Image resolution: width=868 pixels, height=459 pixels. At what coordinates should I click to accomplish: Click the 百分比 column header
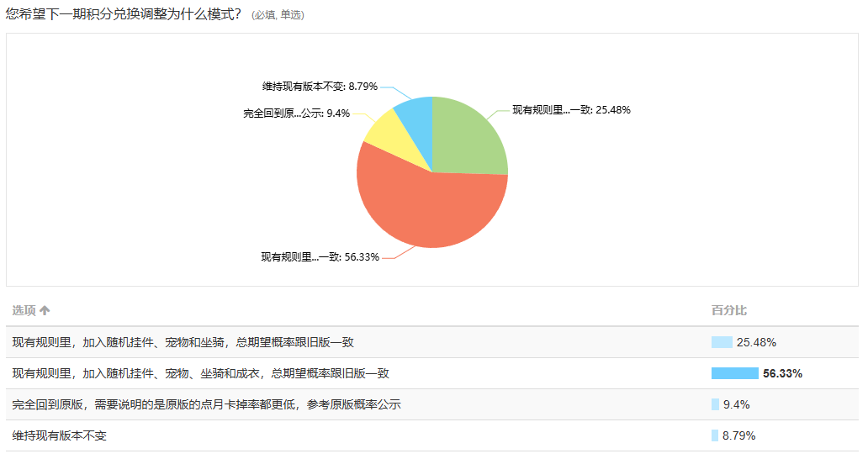pyautogui.click(x=729, y=311)
